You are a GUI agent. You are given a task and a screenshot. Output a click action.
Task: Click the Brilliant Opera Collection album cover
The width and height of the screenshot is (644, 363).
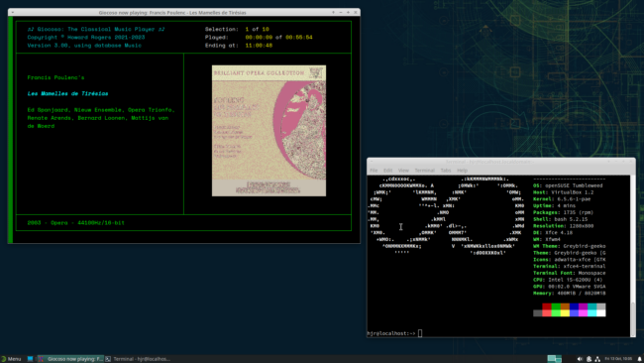(x=269, y=130)
